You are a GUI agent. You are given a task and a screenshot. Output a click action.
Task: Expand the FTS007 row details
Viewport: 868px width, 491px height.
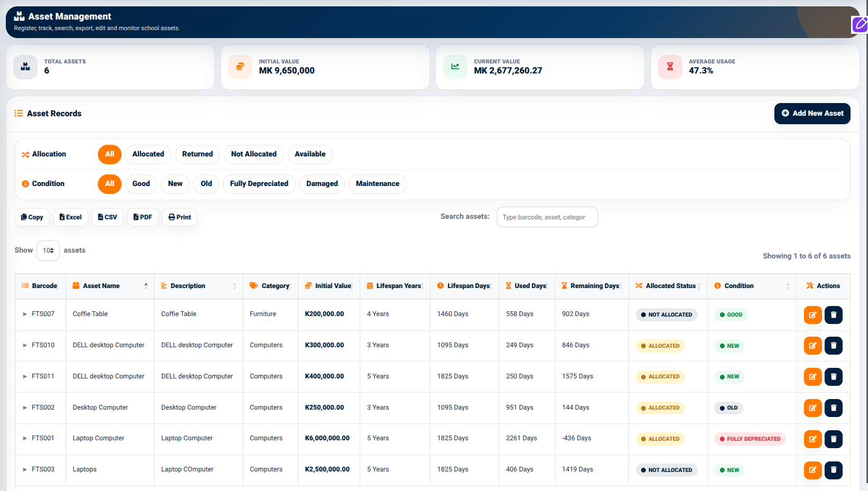coord(25,314)
